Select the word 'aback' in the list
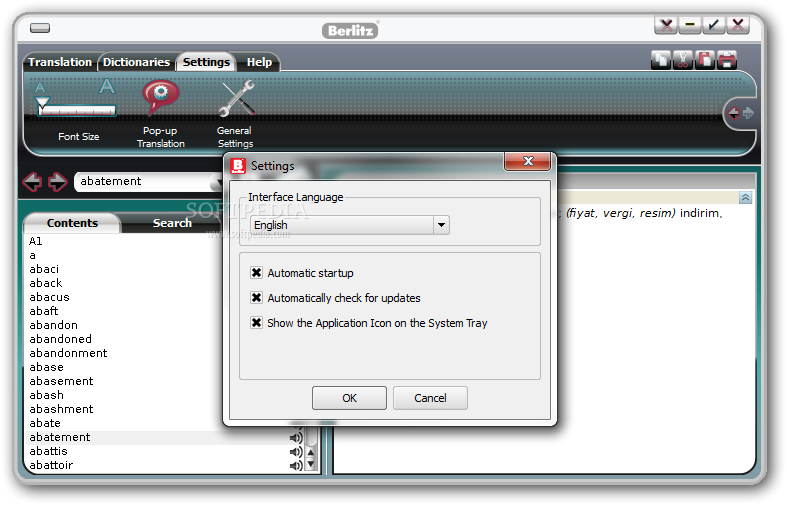The height and width of the screenshot is (505, 787). (46, 283)
